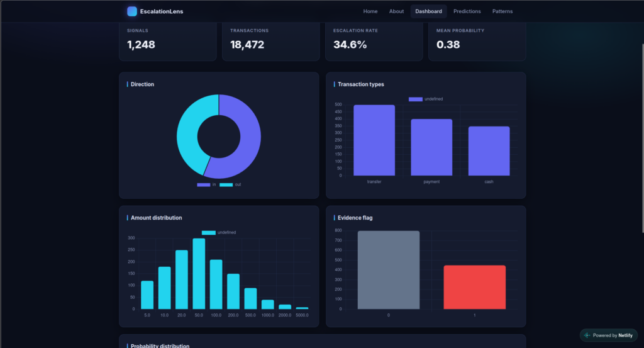The image size is (644, 348).
Task: Toggle the 'out' legend swatch in Direction chart
Action: coord(226,184)
